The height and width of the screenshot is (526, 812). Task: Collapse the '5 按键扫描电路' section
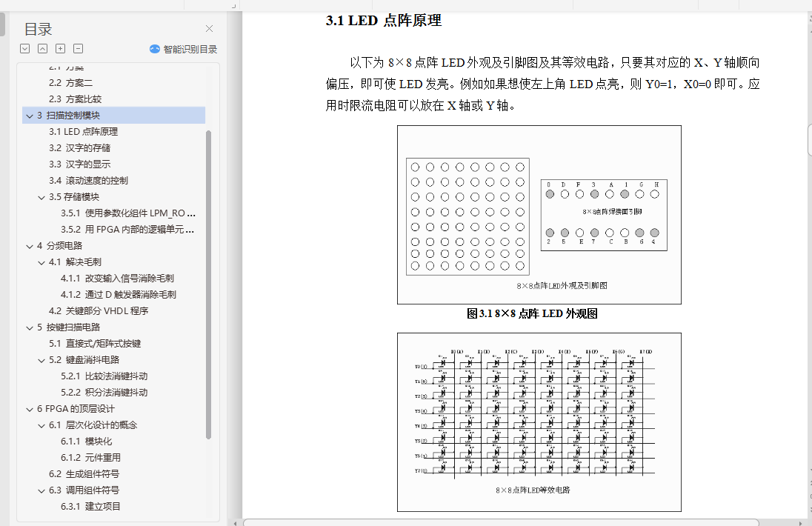[x=30, y=327]
